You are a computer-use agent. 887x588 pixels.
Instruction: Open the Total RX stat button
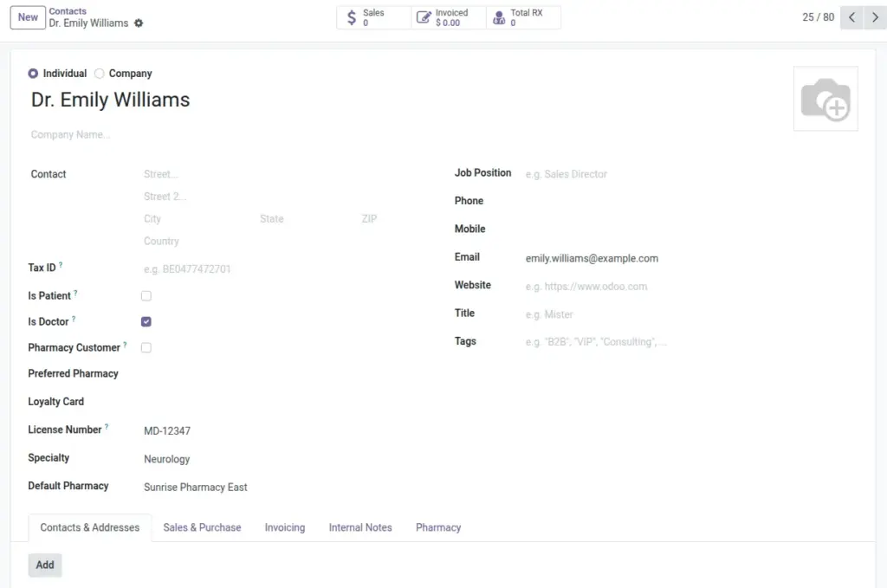[x=523, y=17]
